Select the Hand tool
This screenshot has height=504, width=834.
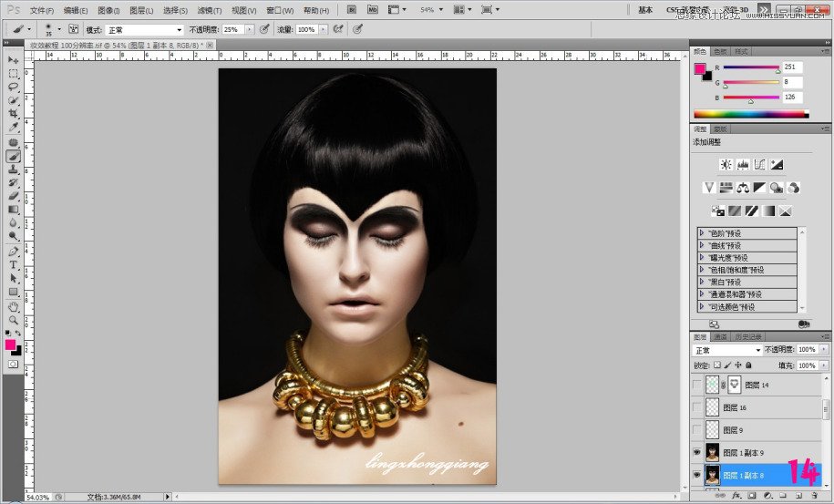(x=14, y=306)
